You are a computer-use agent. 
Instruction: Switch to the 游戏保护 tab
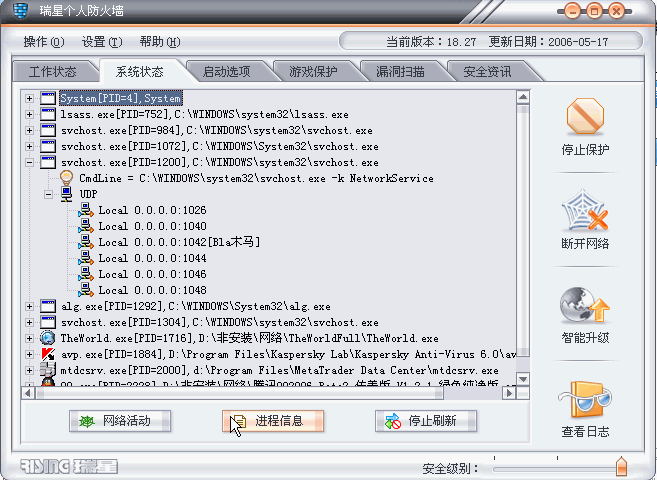(x=313, y=72)
